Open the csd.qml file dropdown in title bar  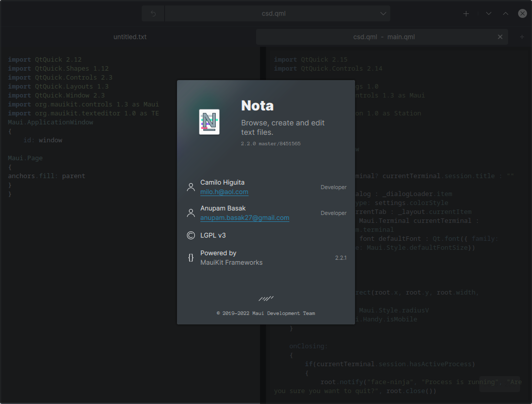point(277,13)
